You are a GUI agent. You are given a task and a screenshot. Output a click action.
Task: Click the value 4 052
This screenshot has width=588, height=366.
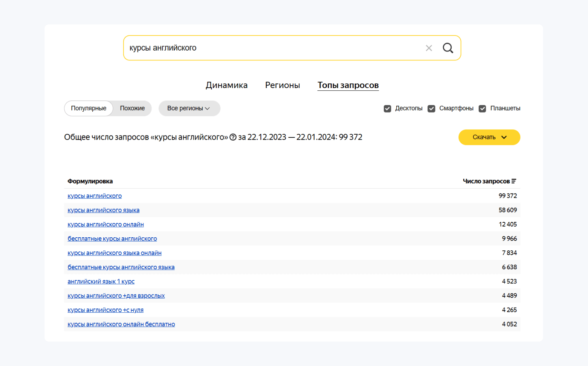[509, 324]
